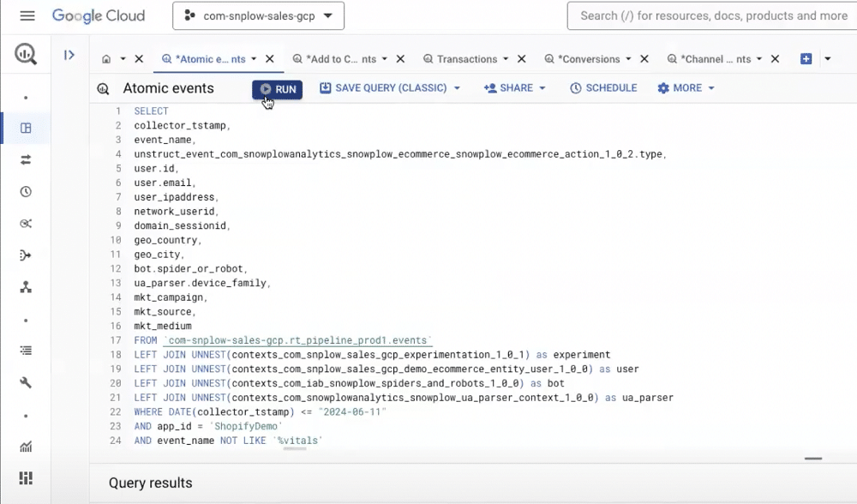Click the query icon beside Atomic events title
This screenshot has width=857, height=504.
click(103, 88)
